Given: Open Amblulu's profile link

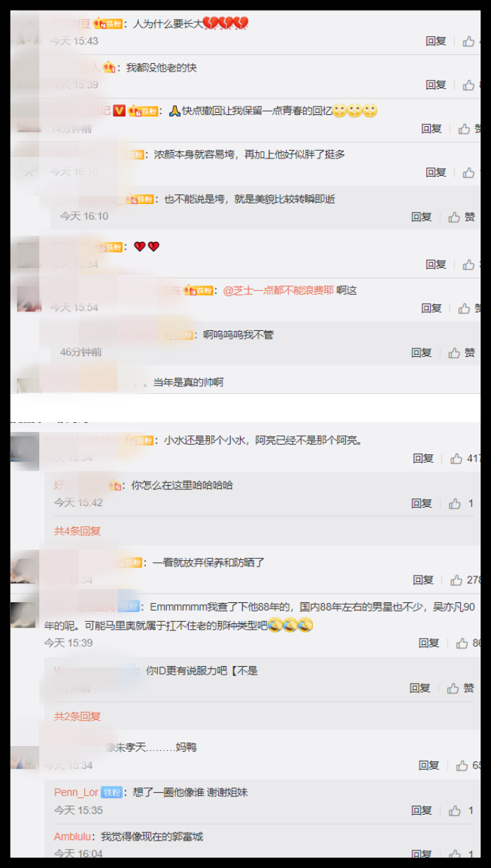Looking at the screenshot, I should point(74,836).
